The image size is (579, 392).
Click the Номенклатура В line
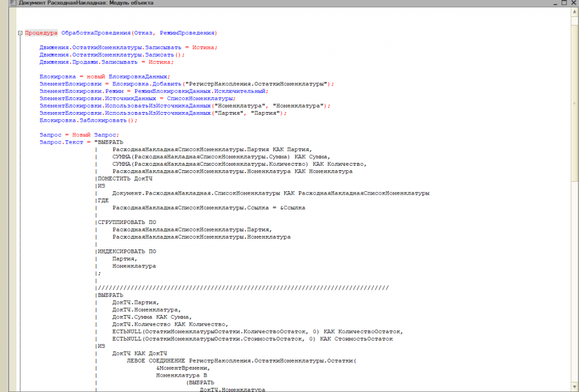[x=182, y=375]
